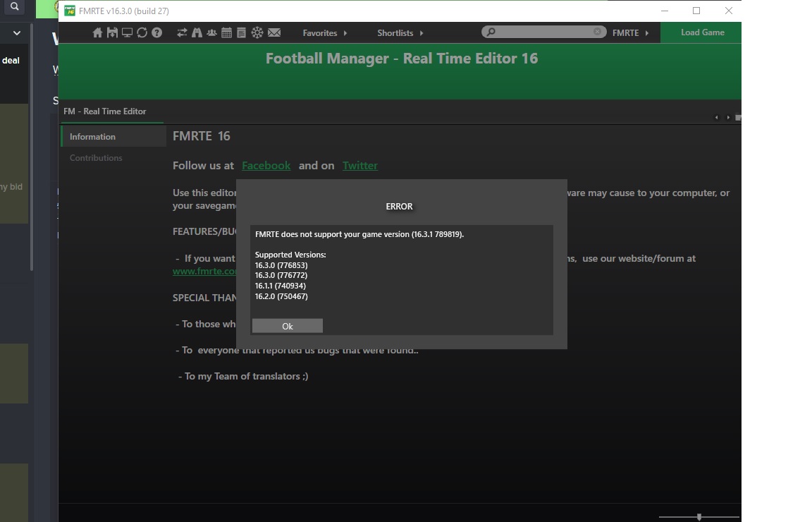This screenshot has height=522, width=812.
Task: Switch to FM - Real Time Editor tab
Action: [105, 111]
